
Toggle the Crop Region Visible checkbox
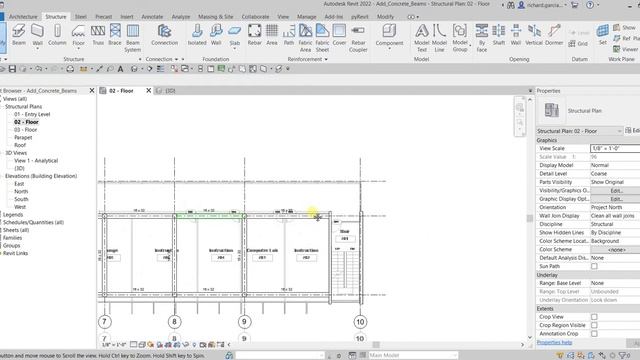point(594,325)
